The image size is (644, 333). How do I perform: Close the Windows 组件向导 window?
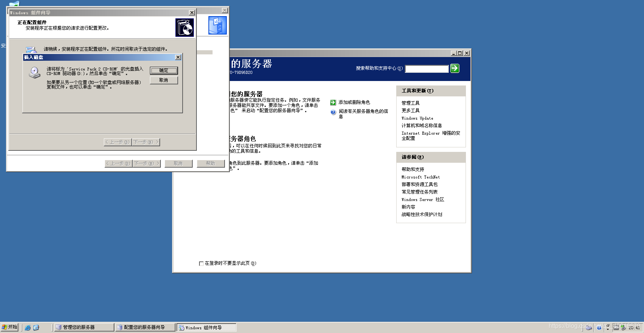click(x=192, y=13)
